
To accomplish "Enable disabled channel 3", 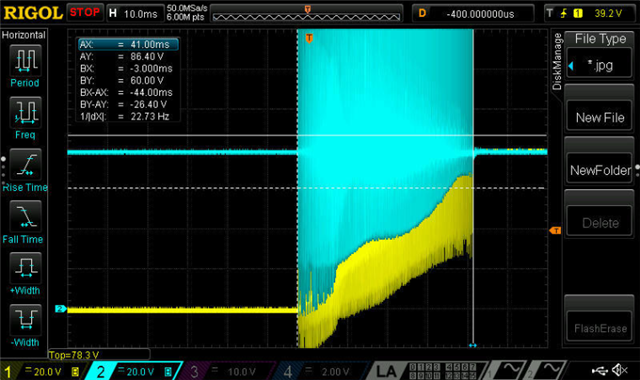I will (227, 371).
